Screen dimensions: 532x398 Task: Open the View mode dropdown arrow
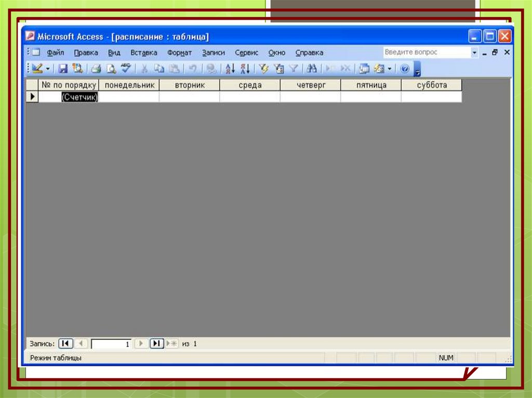pos(48,69)
